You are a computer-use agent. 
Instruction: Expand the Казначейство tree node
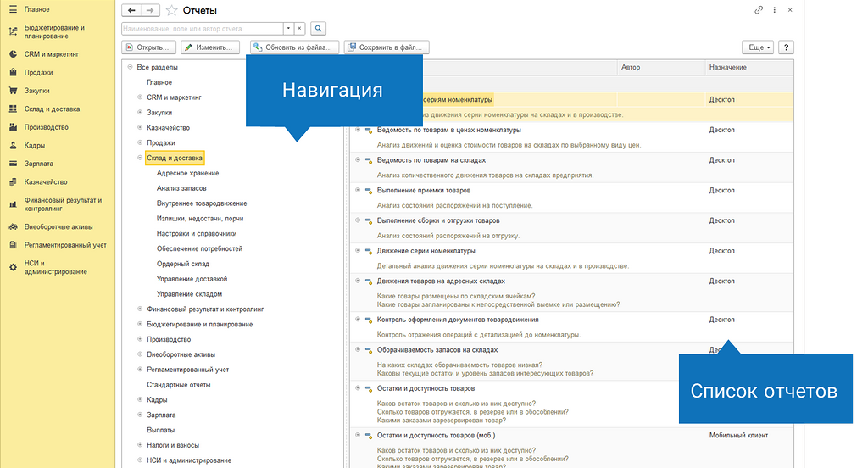tap(140, 127)
